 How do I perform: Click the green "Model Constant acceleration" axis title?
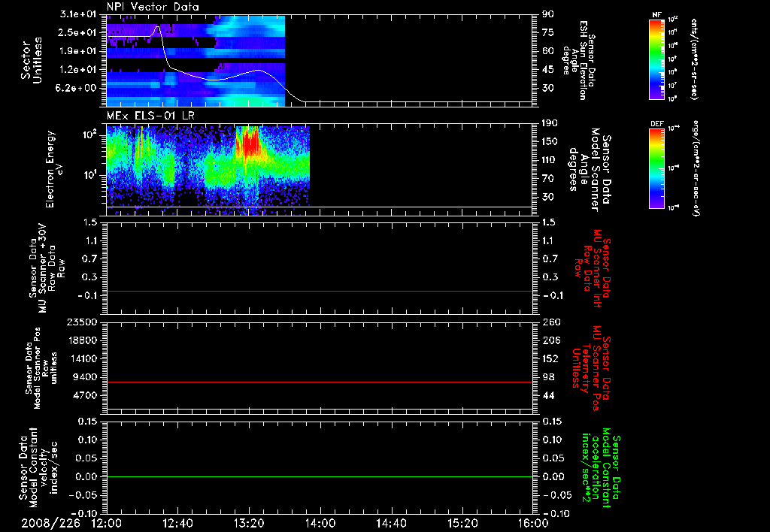pyautogui.click(x=602, y=468)
